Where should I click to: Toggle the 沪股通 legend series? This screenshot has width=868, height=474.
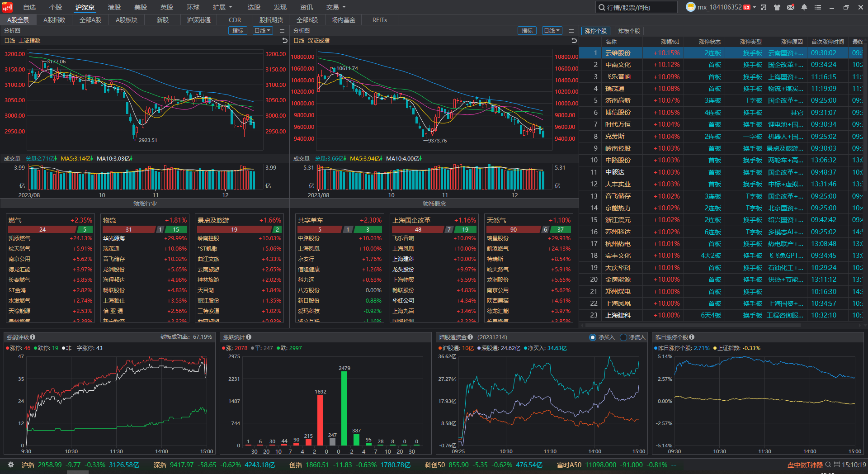(456, 348)
